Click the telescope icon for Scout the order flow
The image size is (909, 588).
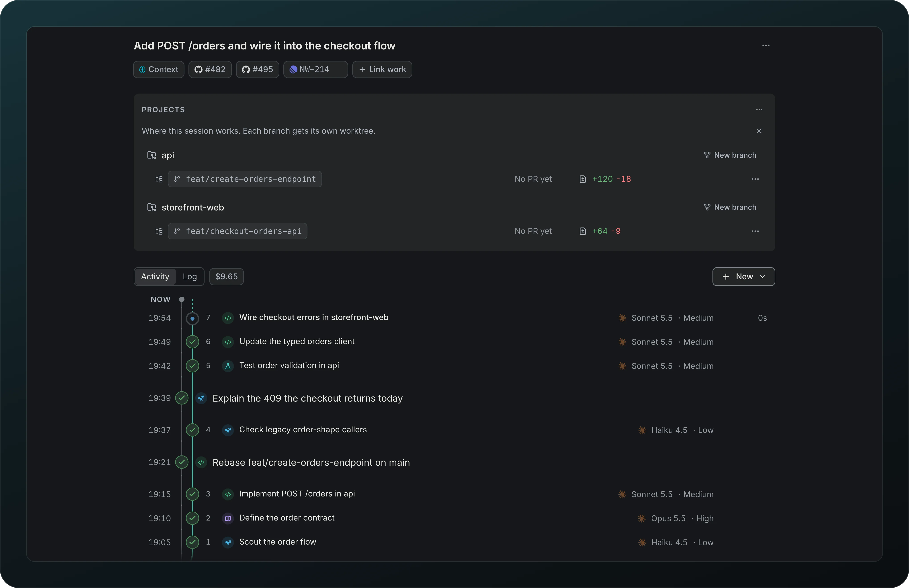point(228,542)
